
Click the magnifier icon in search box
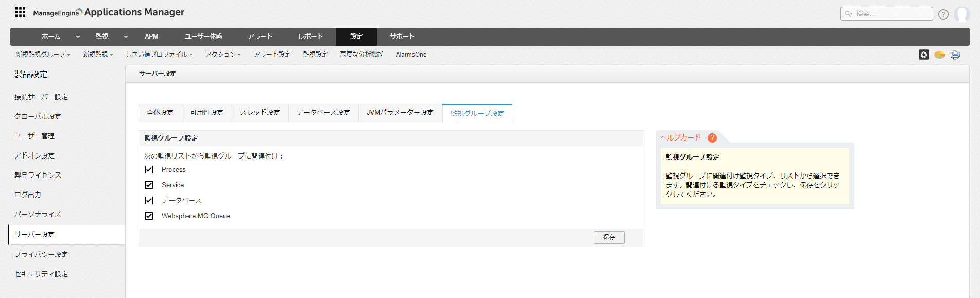click(x=848, y=14)
